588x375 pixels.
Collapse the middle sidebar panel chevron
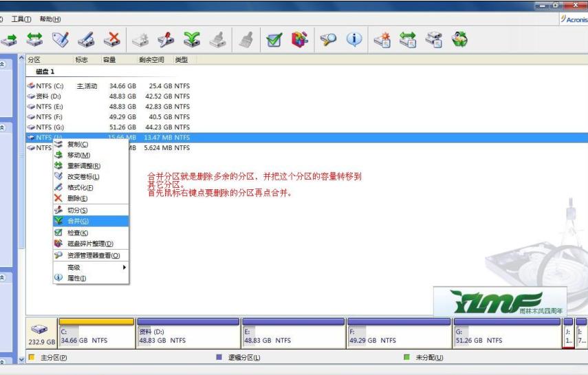(3, 127)
